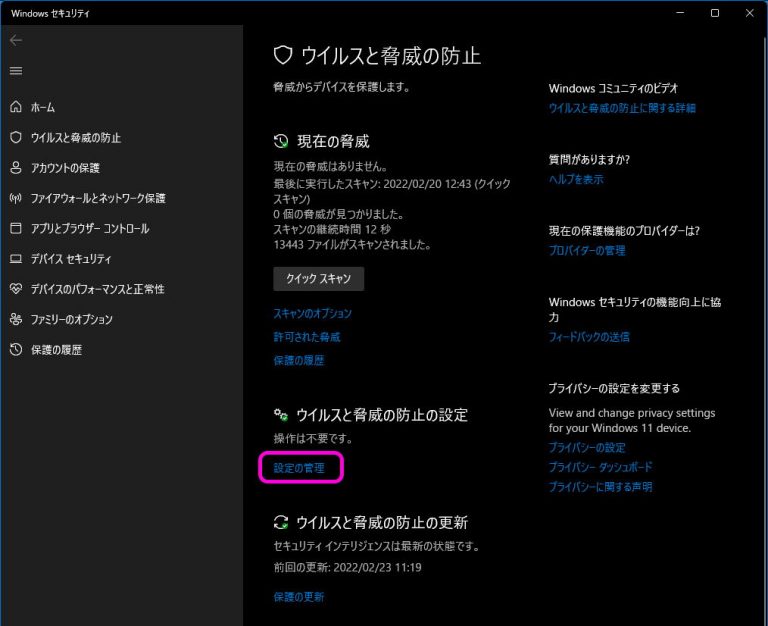
Task: Click the ウイルスと脅威の防止 page title
Action: click(x=391, y=55)
